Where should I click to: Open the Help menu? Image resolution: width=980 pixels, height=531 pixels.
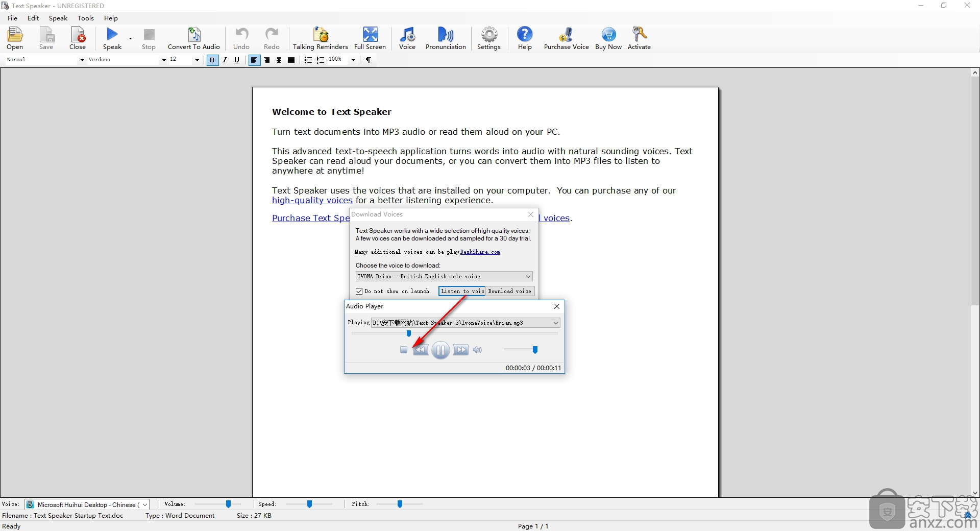111,18
